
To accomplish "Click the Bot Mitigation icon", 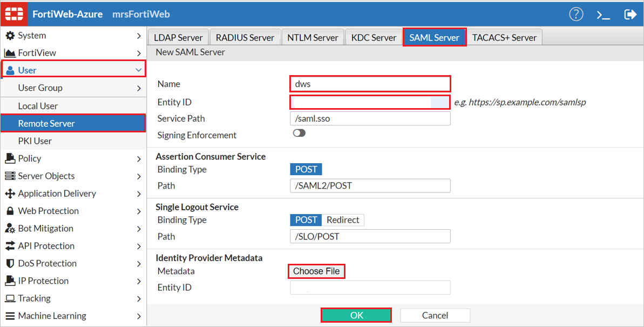I will click(x=10, y=229).
